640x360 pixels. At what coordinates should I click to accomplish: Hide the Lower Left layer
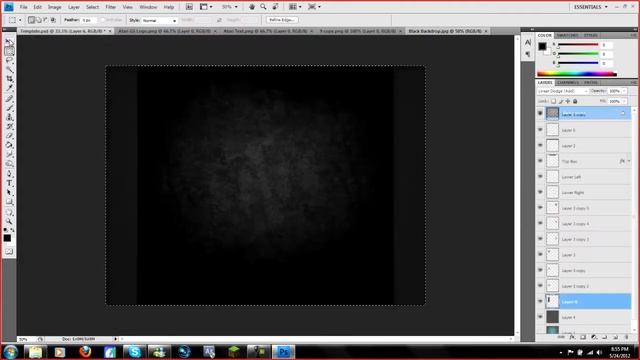tap(540, 177)
